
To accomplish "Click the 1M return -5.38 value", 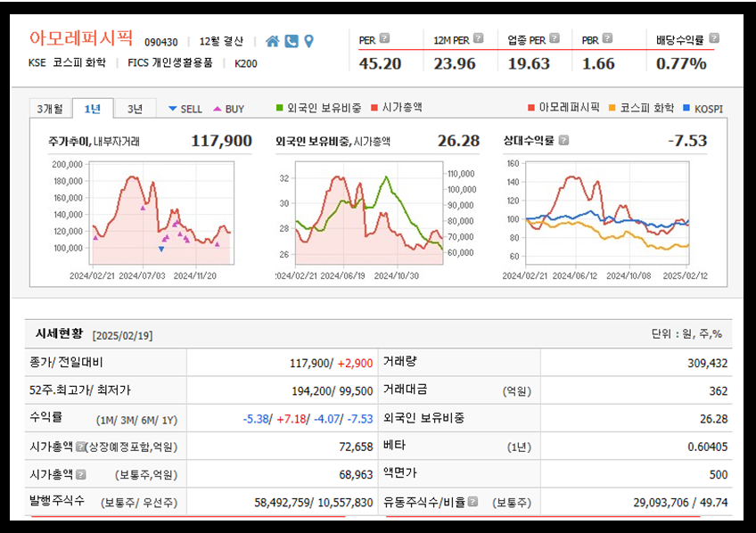I will click(256, 419).
